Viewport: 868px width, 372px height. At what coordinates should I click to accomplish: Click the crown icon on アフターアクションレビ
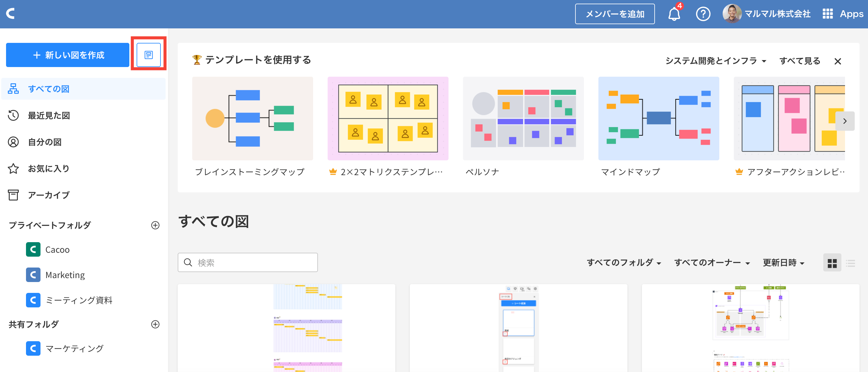coord(739,172)
